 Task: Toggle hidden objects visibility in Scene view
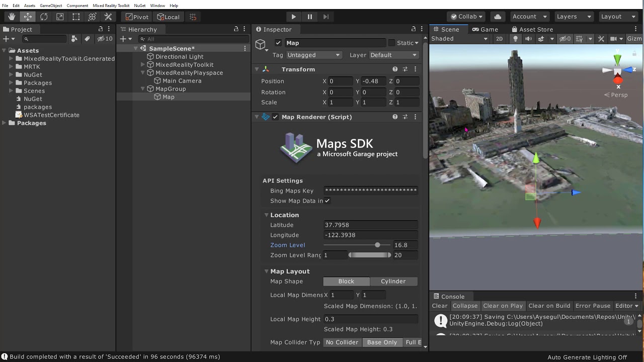565,39
